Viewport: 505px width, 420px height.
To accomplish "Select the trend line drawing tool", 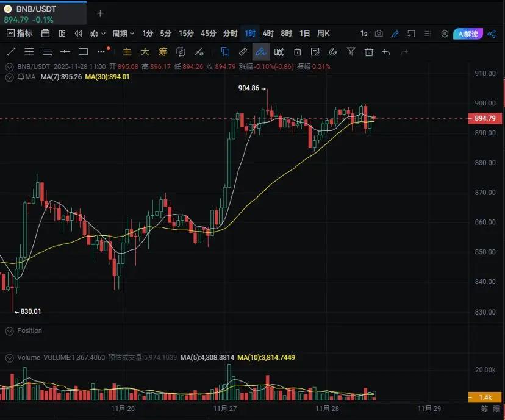I will click(x=11, y=51).
